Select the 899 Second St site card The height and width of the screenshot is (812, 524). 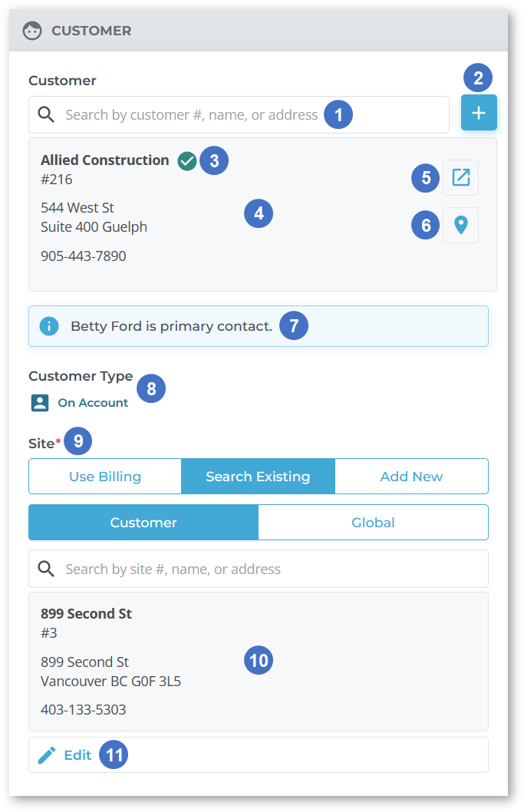(x=259, y=662)
